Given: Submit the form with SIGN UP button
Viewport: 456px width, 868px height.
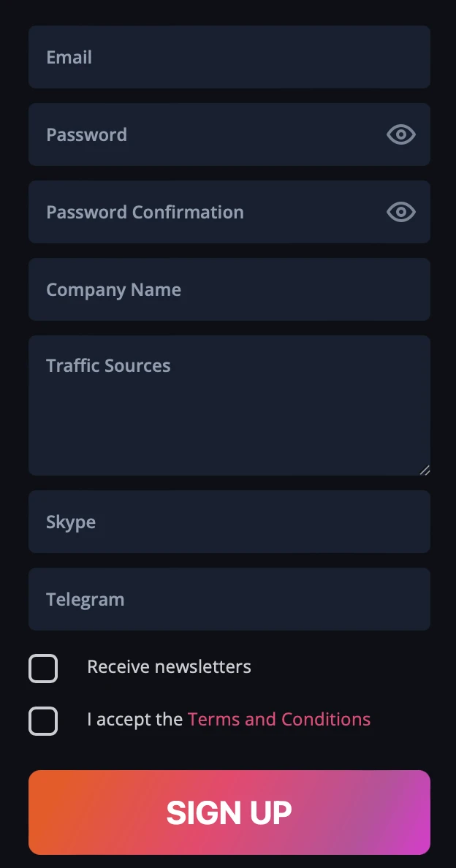Looking at the screenshot, I should 229,812.
